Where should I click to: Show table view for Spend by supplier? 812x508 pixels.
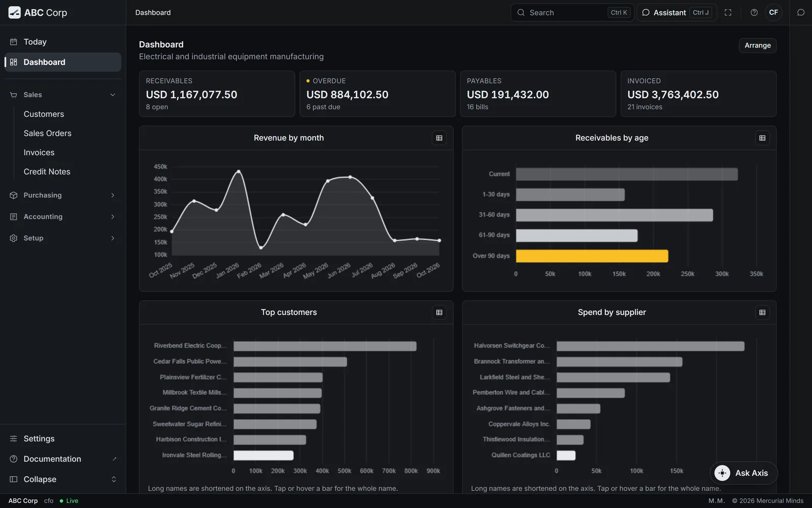[762, 312]
